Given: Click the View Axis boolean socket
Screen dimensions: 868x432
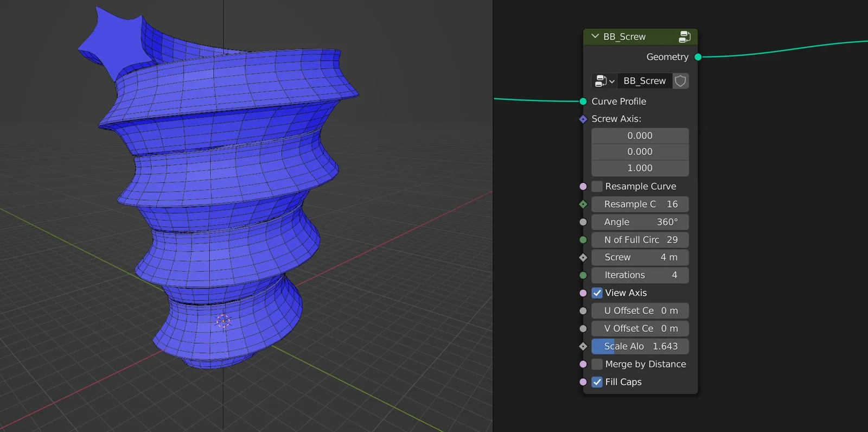Looking at the screenshot, I should (583, 293).
